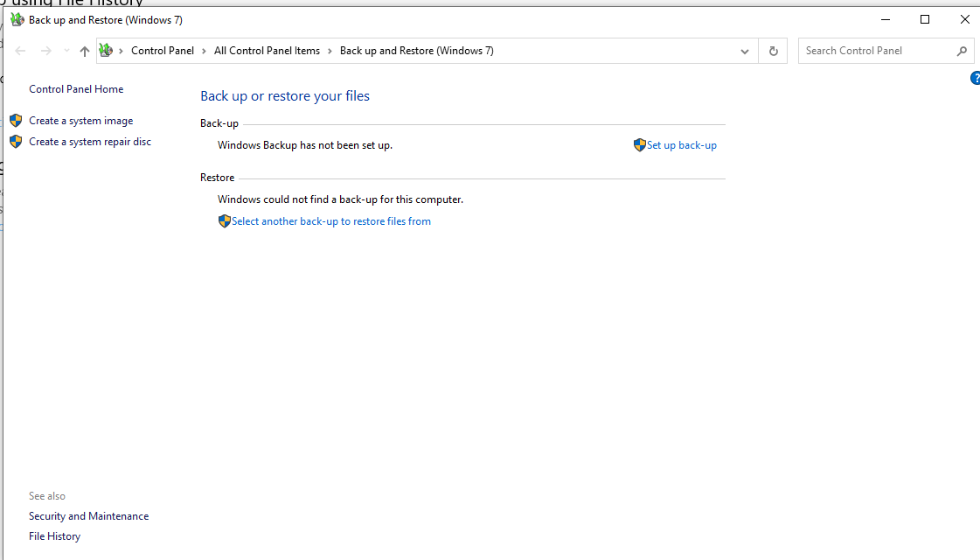Image resolution: width=980 pixels, height=560 pixels.
Task: Maximize the Back up and Restore window
Action: point(925,19)
